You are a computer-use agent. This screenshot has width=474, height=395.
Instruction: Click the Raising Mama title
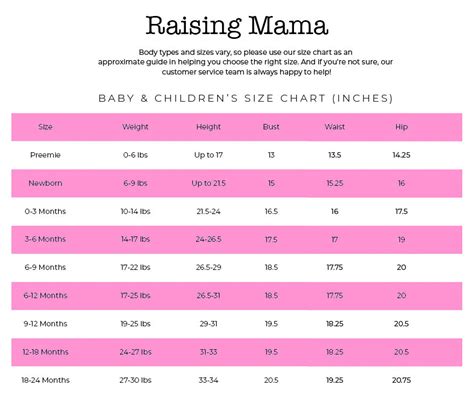click(x=237, y=26)
